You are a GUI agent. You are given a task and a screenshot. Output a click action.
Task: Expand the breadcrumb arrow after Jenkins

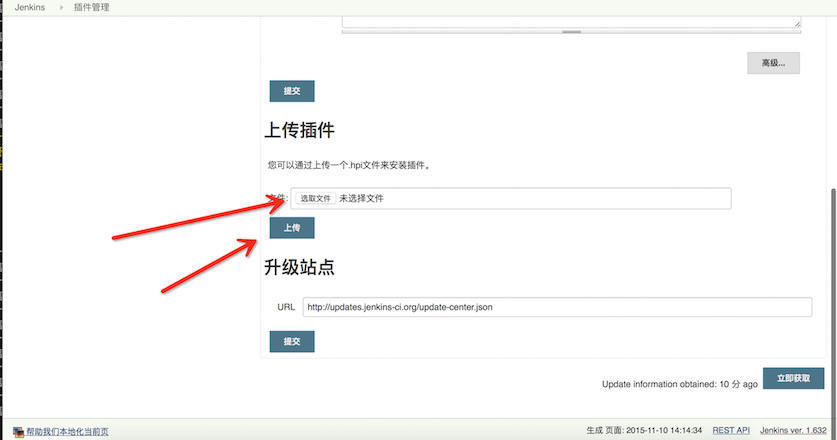[59, 7]
